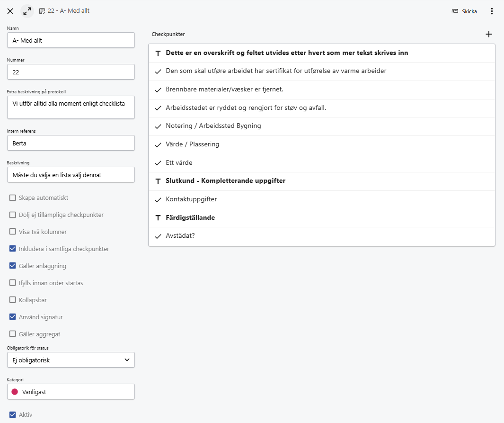Click the plus icon to add checkpoint
Viewport: 504px width, 423px height.
(x=489, y=34)
